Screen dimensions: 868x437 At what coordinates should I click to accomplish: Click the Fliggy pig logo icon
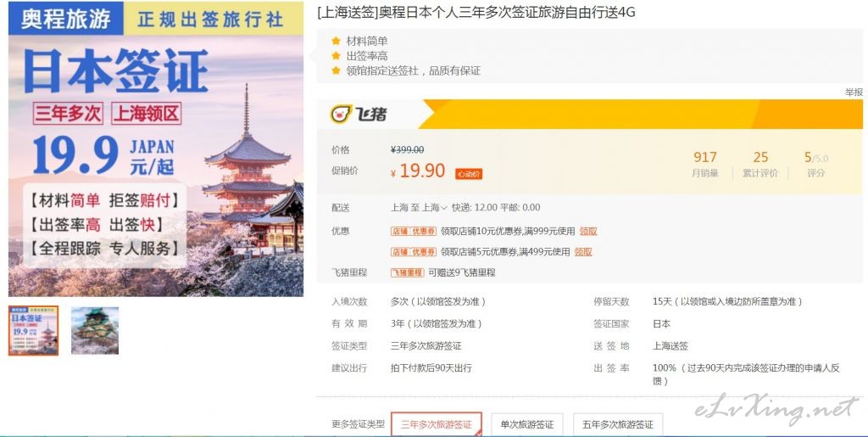pos(341,114)
